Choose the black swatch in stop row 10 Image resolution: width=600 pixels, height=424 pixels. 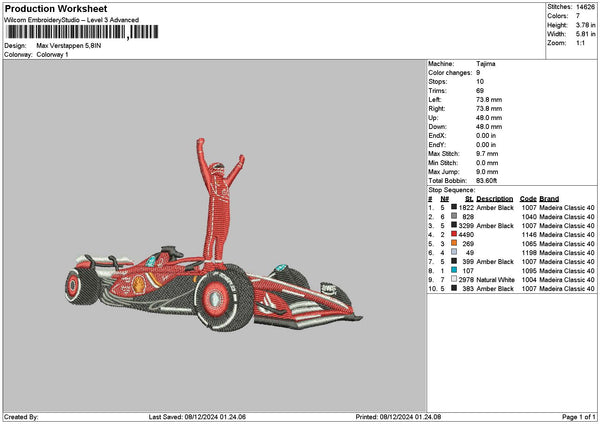[454, 289]
